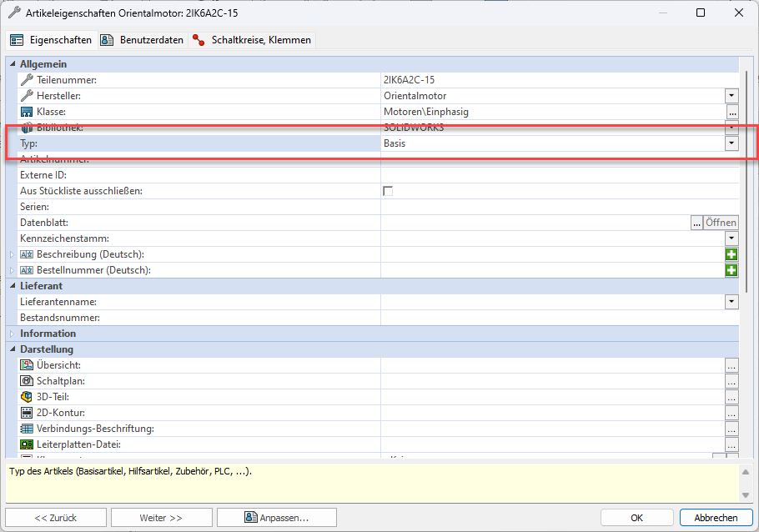This screenshot has height=532, width=759.
Task: Toggle Aus Stückliste ausschließen checkbox
Action: pos(388,191)
